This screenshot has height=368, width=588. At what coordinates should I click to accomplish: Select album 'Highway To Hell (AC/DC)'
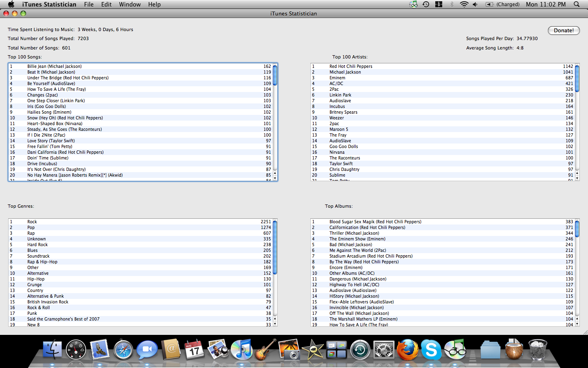(443, 285)
